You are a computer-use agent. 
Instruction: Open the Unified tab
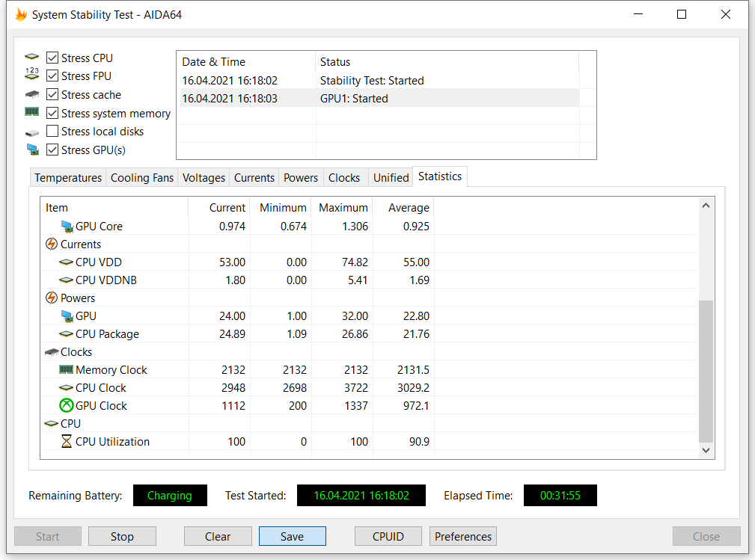tap(391, 177)
